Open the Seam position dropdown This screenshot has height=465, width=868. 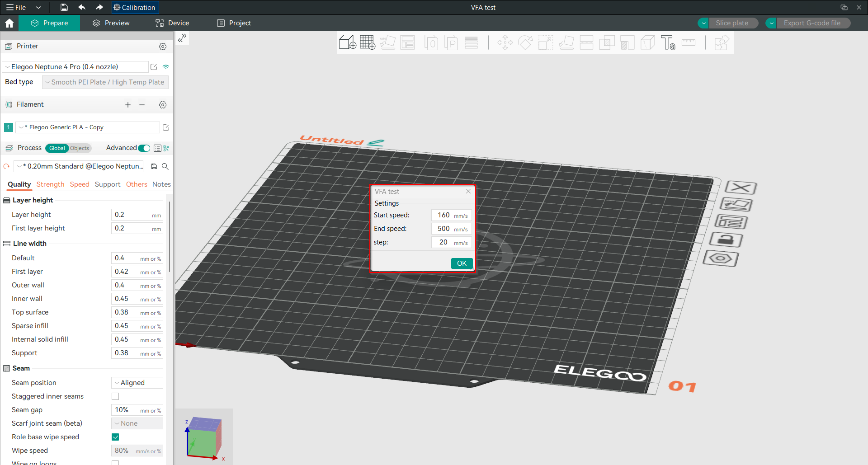click(137, 383)
